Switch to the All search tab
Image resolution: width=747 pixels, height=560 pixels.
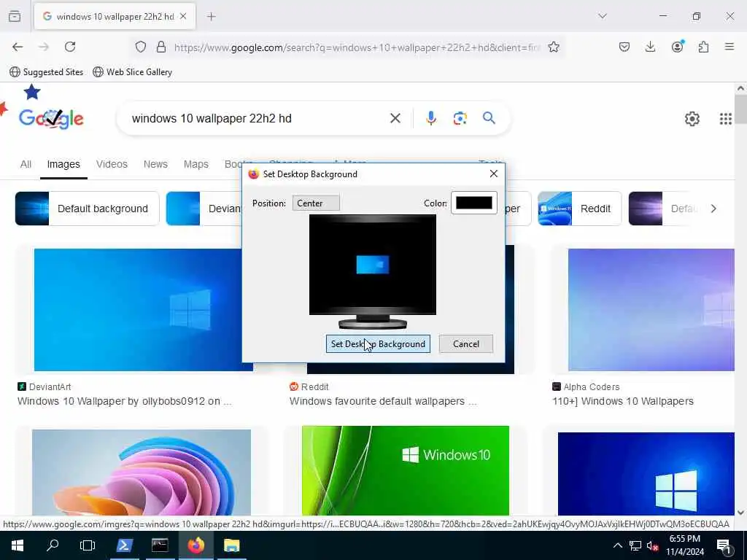[26, 164]
